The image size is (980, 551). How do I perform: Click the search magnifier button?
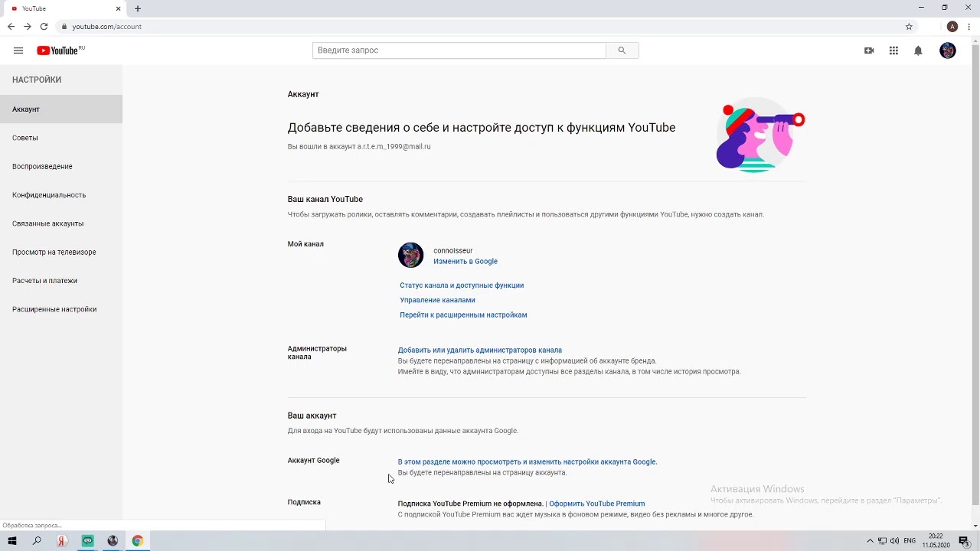click(x=622, y=51)
